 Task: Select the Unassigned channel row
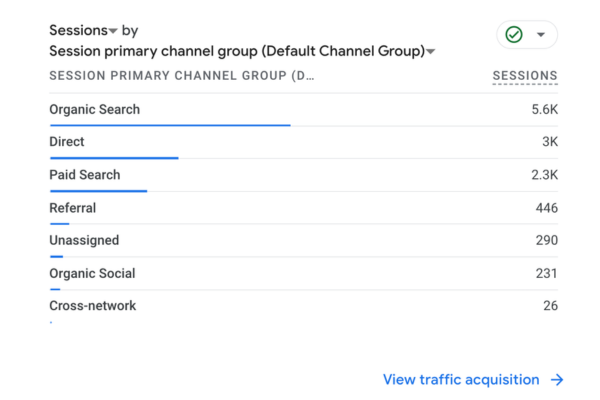pos(303,241)
